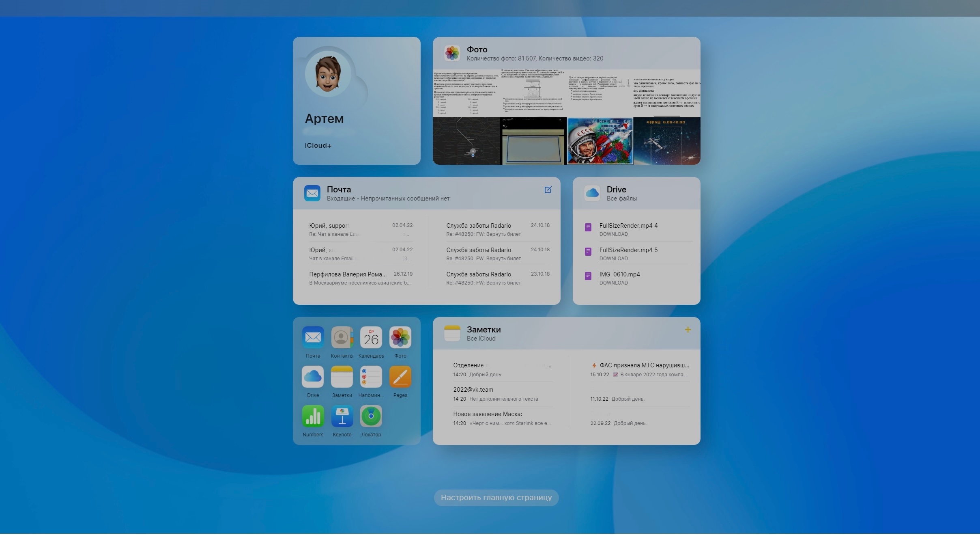980x535 pixels.
Task: Open Drive icon in the app grid
Action: click(x=313, y=377)
